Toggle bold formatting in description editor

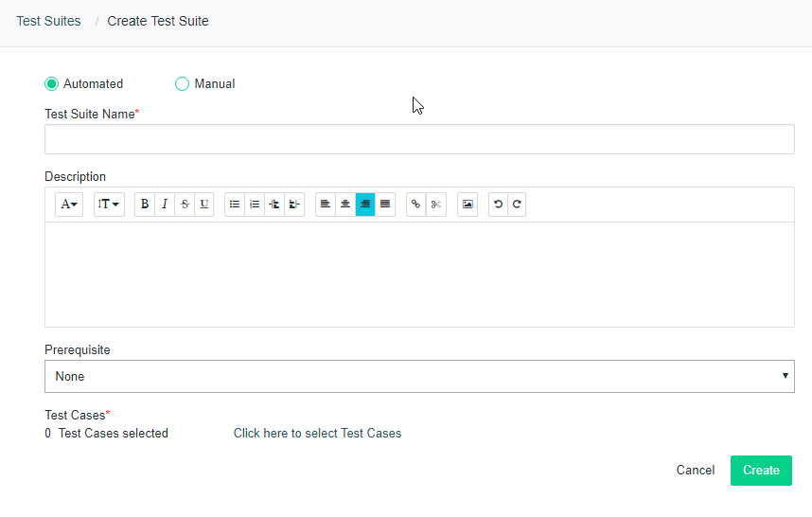click(145, 205)
